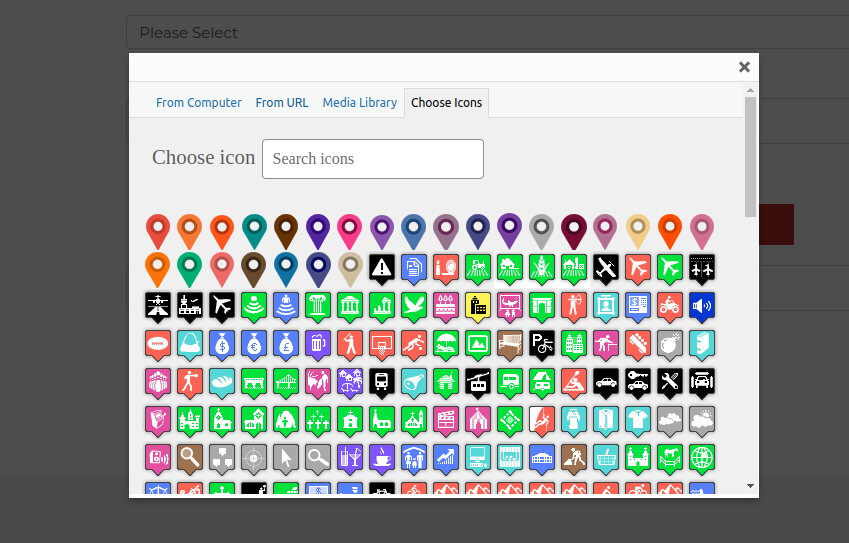Viewport: 849px width, 543px height.
Task: Choose the yellow apartment building marker
Action: (x=478, y=306)
